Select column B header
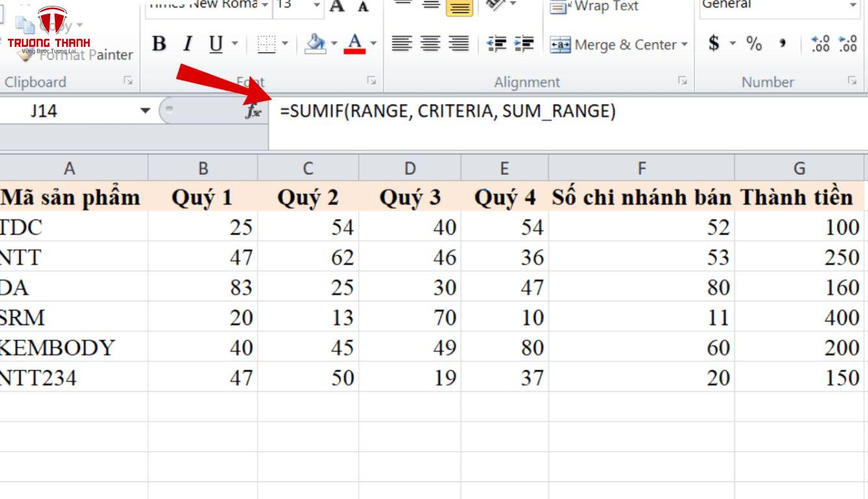Viewport: 868px width, 499px height. 203,169
